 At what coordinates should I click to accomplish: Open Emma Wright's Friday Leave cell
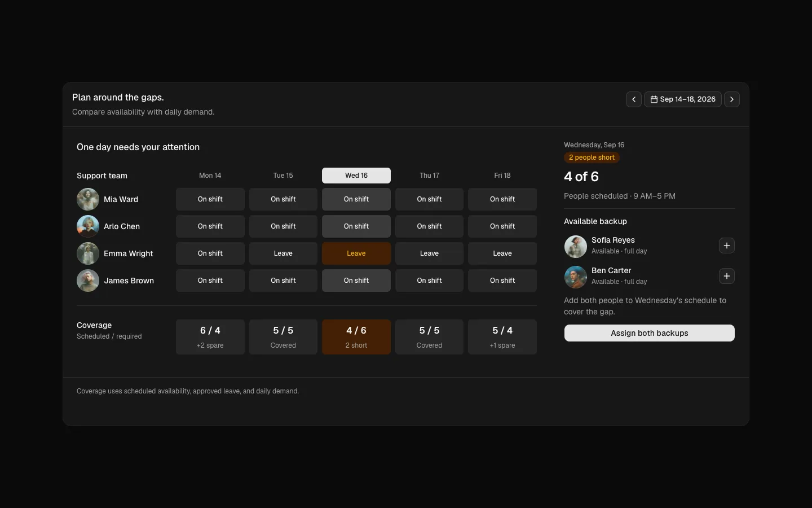(x=502, y=253)
